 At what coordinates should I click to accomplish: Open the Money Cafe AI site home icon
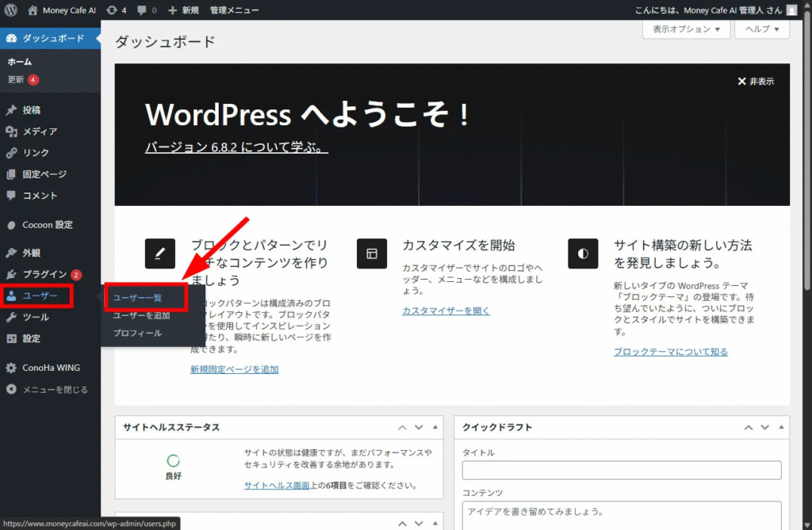coord(33,10)
